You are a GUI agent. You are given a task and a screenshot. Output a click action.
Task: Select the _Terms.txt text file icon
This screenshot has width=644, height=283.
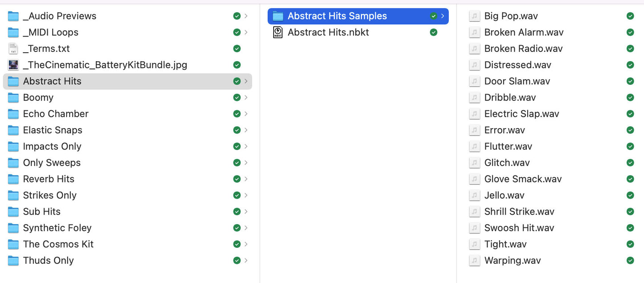[x=13, y=49]
